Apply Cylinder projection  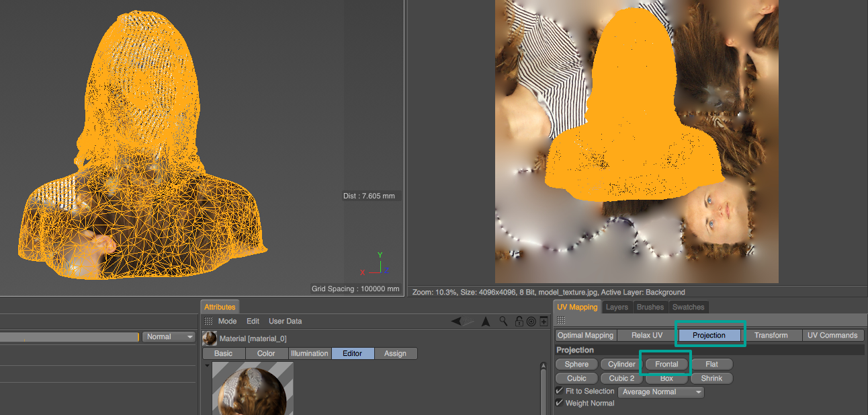pyautogui.click(x=621, y=364)
